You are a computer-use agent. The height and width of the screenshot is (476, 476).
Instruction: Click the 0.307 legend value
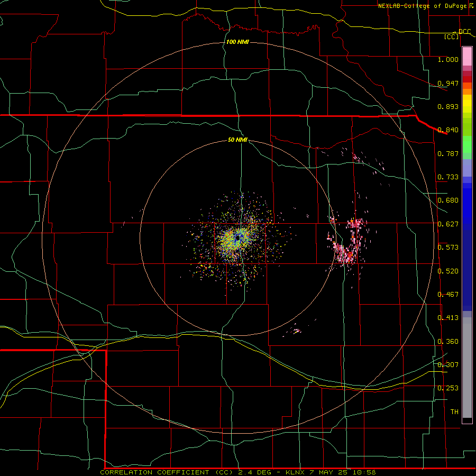[448, 365]
